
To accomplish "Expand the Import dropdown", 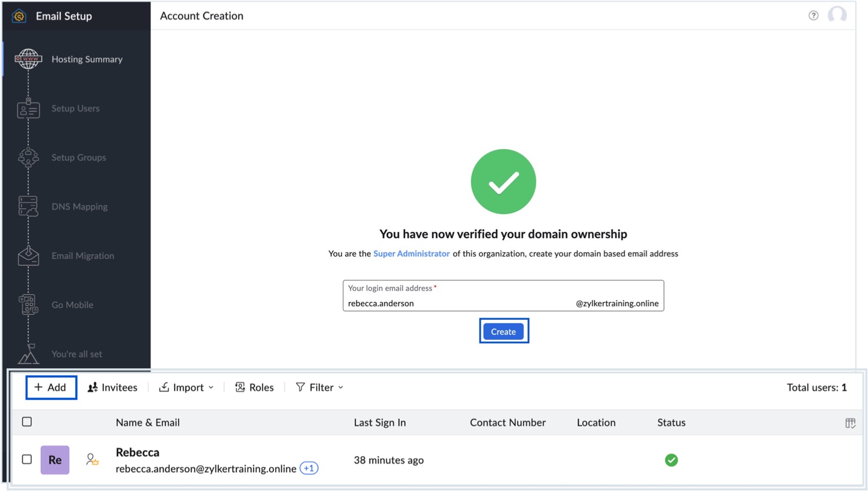I will tap(186, 387).
